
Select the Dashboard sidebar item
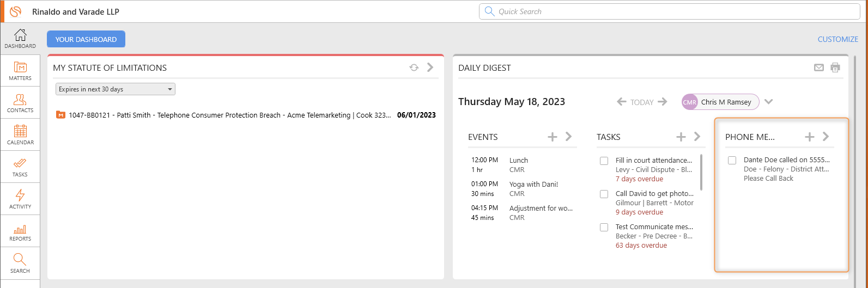20,39
